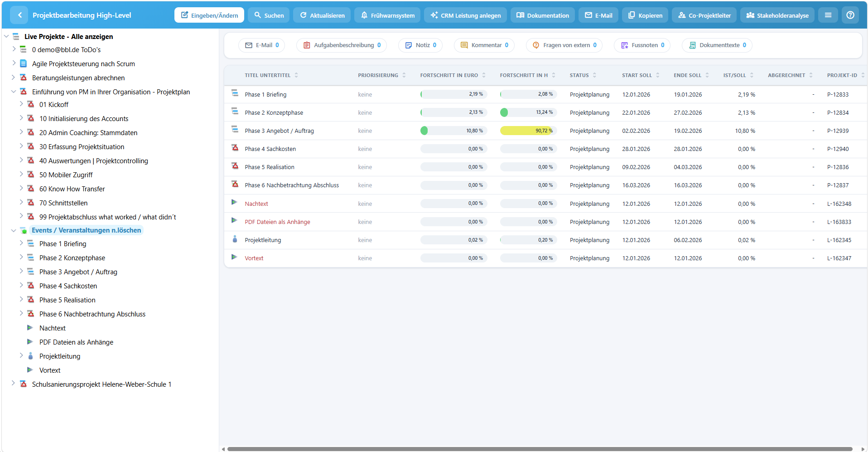Viewport: 868px width, 452px height.
Task: Click the Frühwarnsystem button
Action: (x=387, y=15)
